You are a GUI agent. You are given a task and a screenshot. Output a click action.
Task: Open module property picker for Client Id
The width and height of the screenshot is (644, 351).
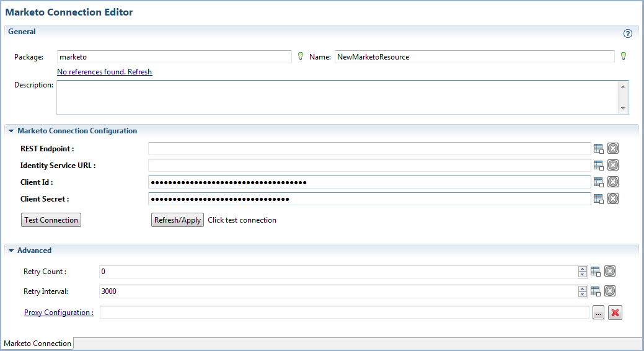[598, 182]
